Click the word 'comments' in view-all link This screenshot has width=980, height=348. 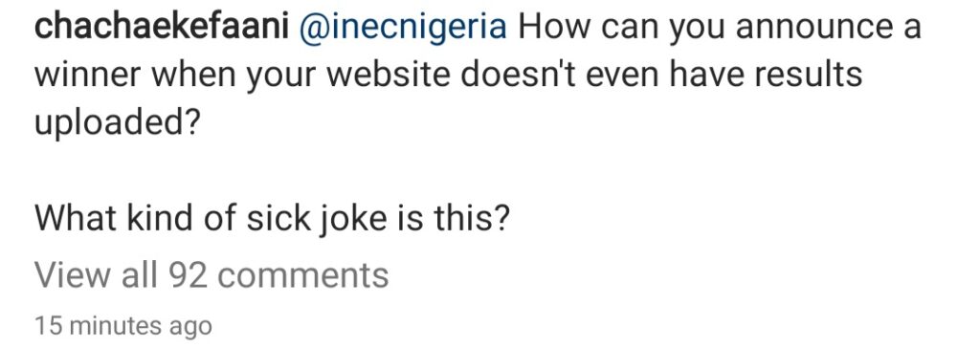[x=302, y=276]
